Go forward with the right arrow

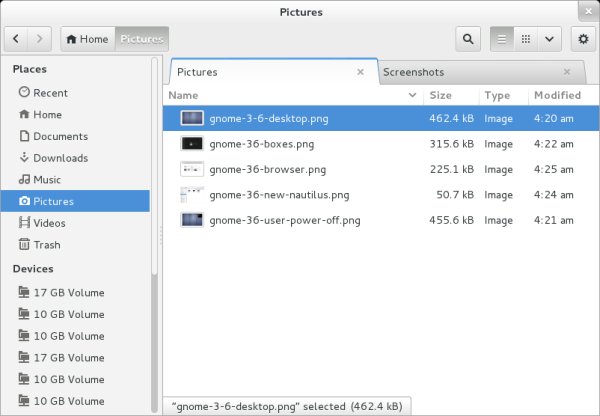(x=39, y=39)
